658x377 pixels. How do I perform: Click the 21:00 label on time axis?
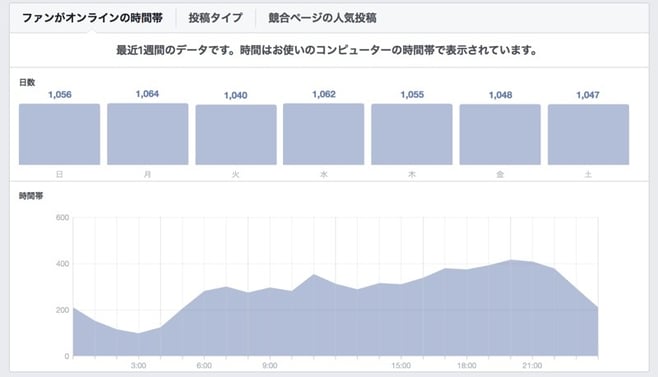pyautogui.click(x=532, y=366)
